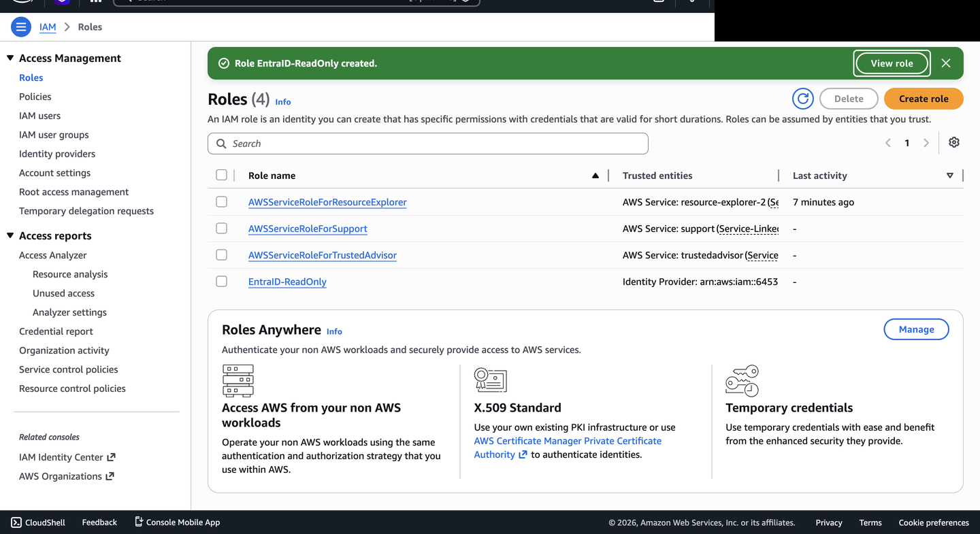Focus the roles Search field
The image size is (980, 534).
pos(428,144)
